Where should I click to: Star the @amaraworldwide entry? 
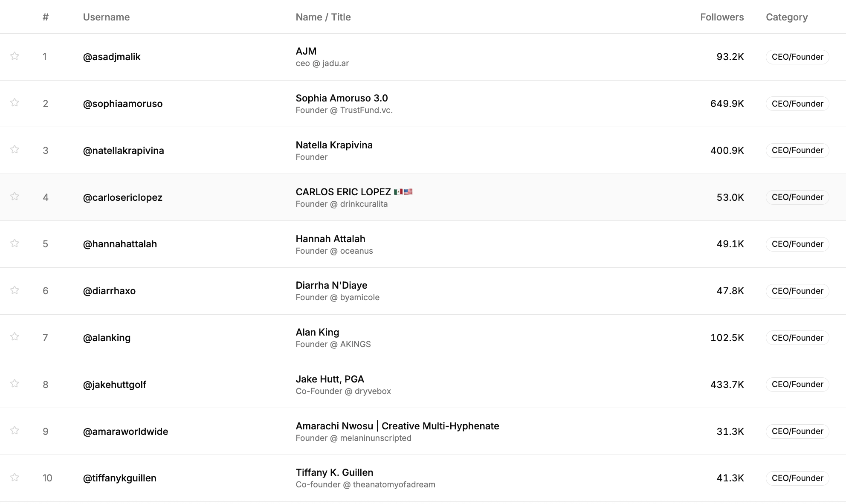tap(14, 430)
